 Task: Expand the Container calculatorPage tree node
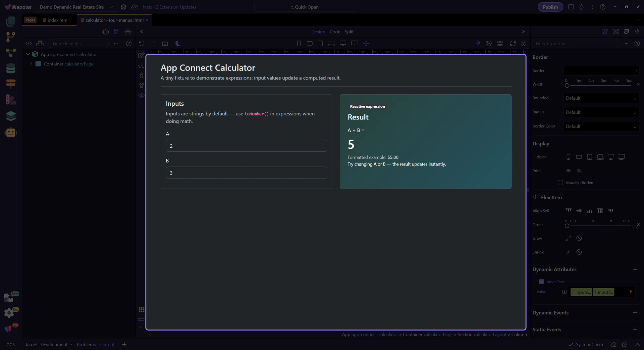(x=31, y=64)
